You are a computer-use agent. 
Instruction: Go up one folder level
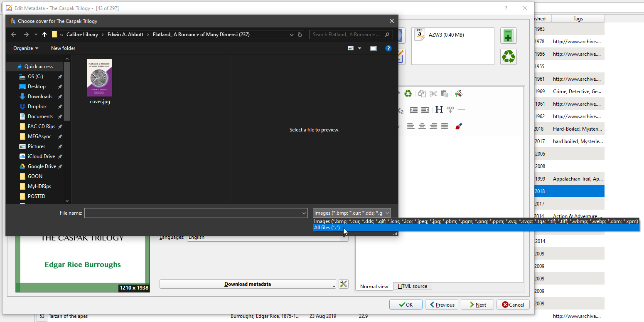(44, 35)
